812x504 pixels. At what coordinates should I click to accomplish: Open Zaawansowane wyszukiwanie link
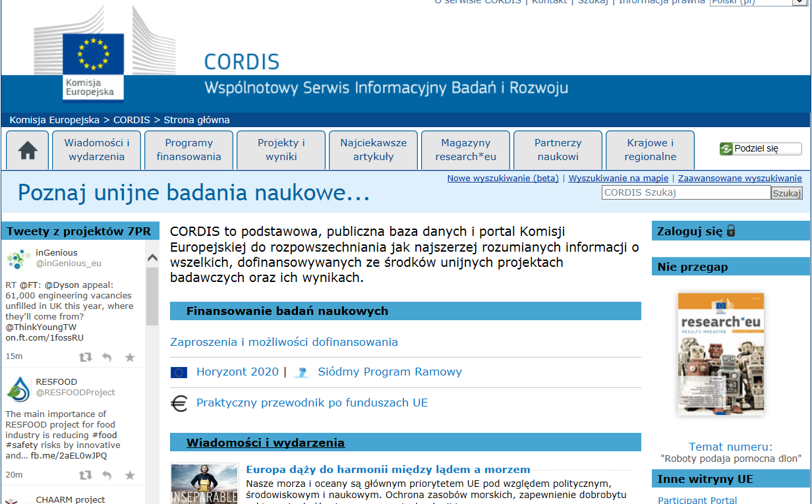click(740, 179)
